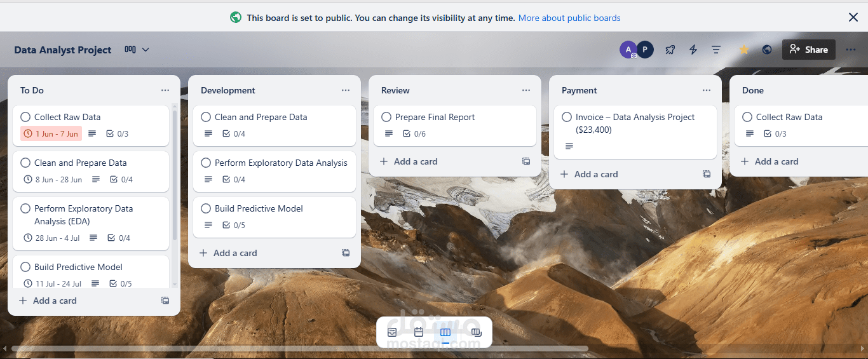Click the To Do list vertical scrollbar
This screenshot has height=359, width=868.
175,175
